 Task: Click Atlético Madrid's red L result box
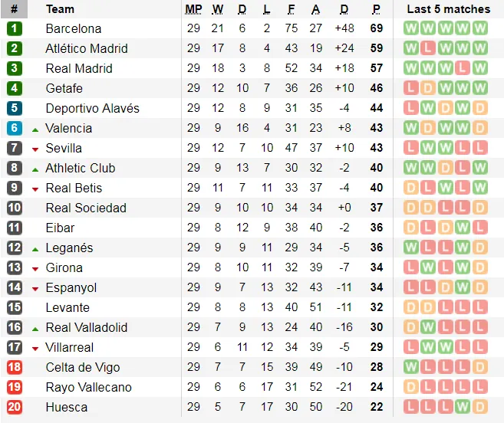point(428,48)
